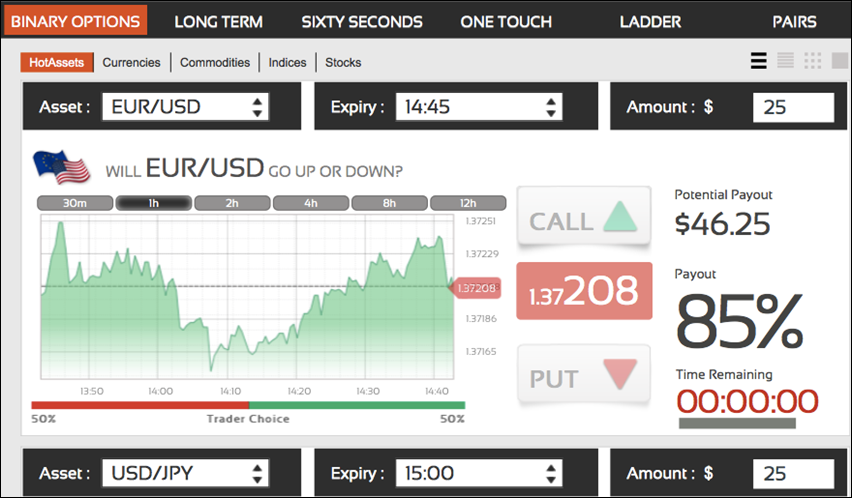
Task: Switch to three-bar list view icon
Action: tap(759, 61)
